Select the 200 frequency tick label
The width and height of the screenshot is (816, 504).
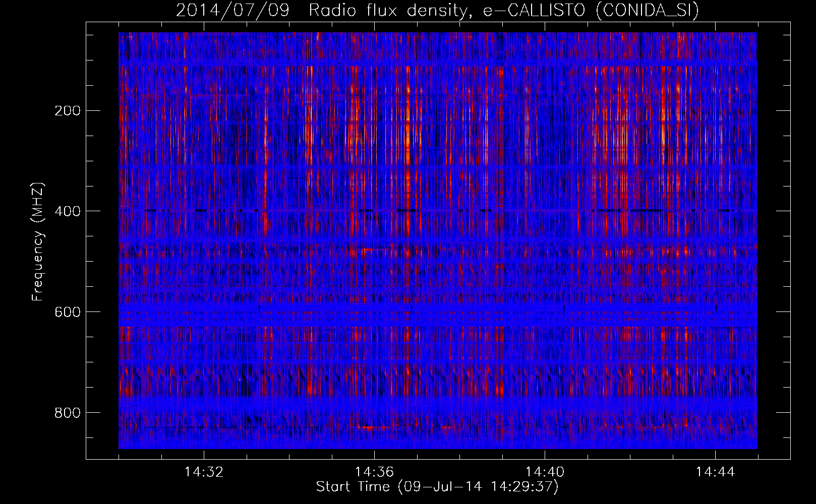point(67,110)
